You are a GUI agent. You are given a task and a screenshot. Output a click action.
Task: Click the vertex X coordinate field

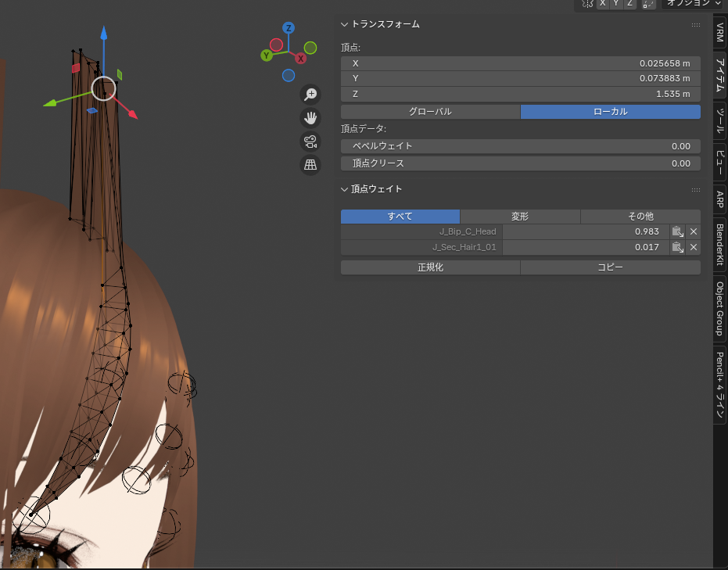pyautogui.click(x=520, y=63)
